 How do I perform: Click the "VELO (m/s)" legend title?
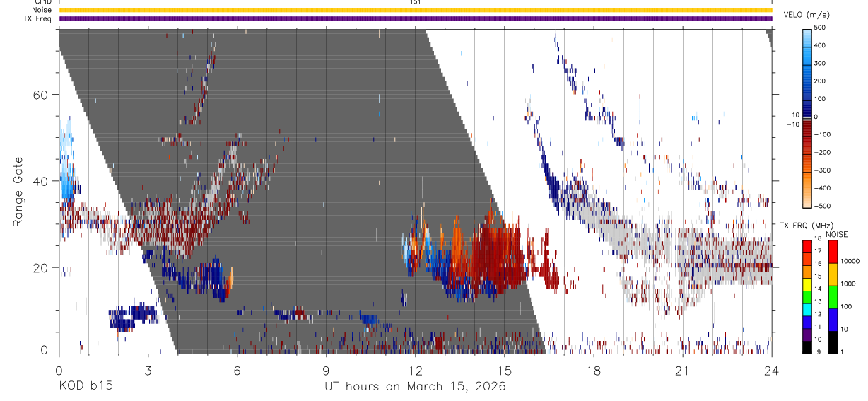click(x=805, y=15)
